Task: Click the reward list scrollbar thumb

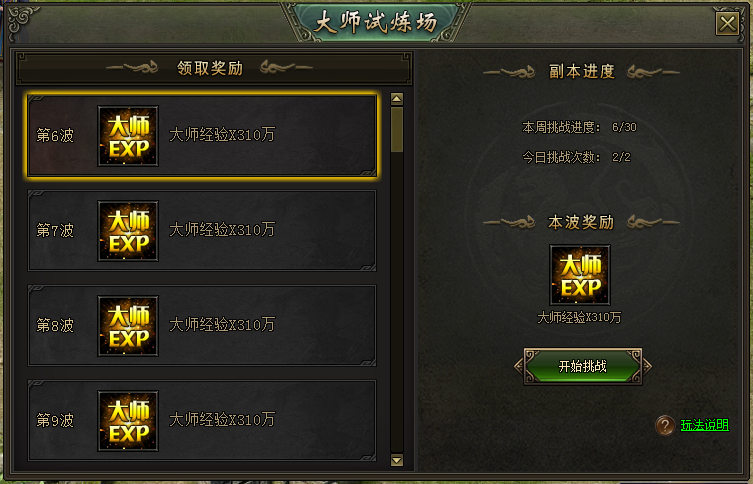Action: pyautogui.click(x=397, y=130)
